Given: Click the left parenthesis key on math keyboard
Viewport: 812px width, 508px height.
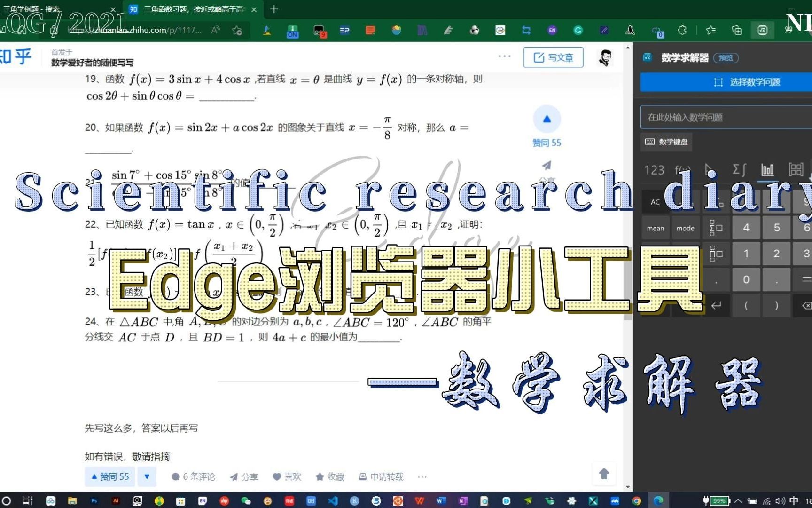Looking at the screenshot, I should coord(746,306).
